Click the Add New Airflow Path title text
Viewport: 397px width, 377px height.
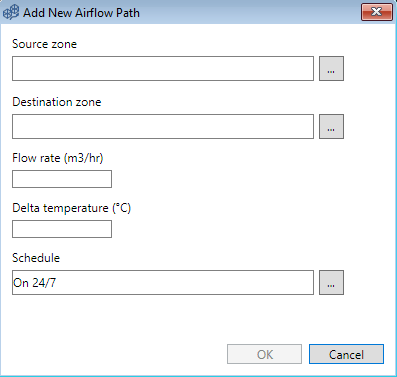pyautogui.click(x=81, y=13)
